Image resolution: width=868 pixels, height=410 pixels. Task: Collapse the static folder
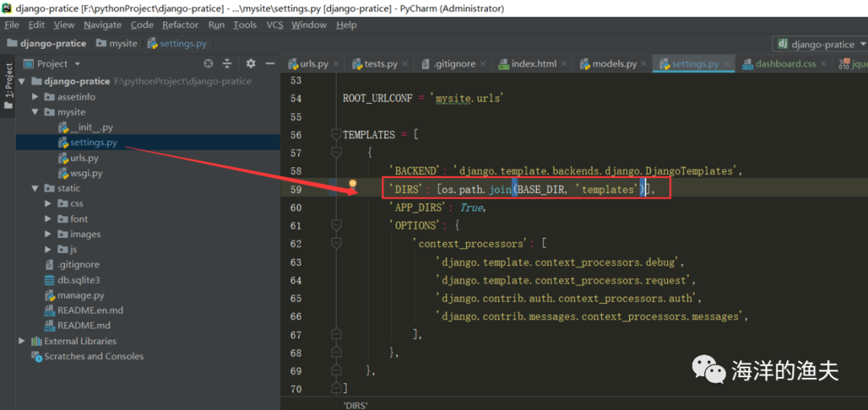click(x=35, y=188)
